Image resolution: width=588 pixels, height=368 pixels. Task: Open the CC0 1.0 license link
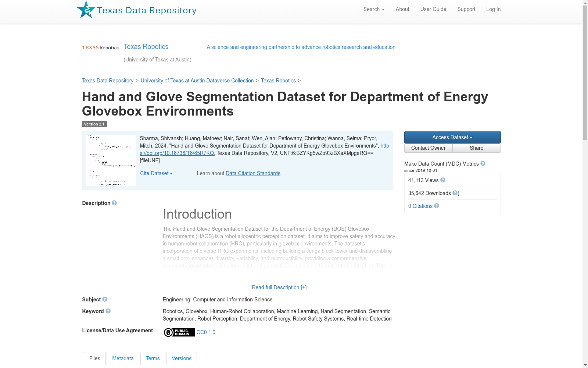coord(206,332)
